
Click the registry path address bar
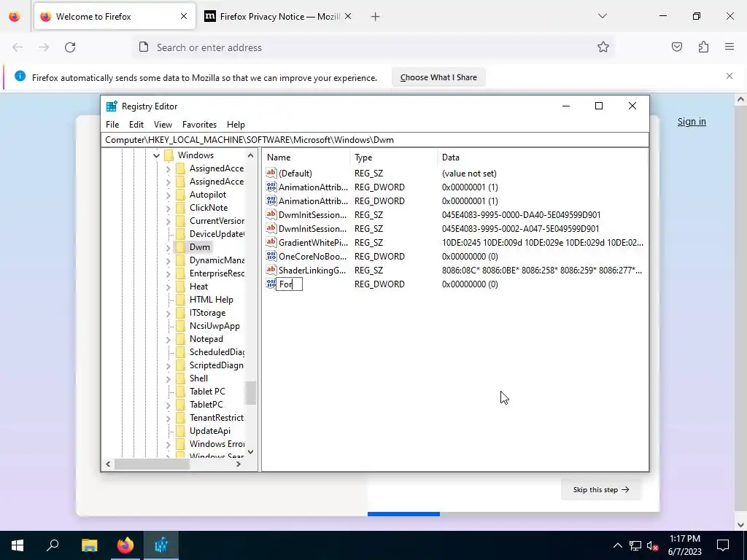(x=374, y=139)
